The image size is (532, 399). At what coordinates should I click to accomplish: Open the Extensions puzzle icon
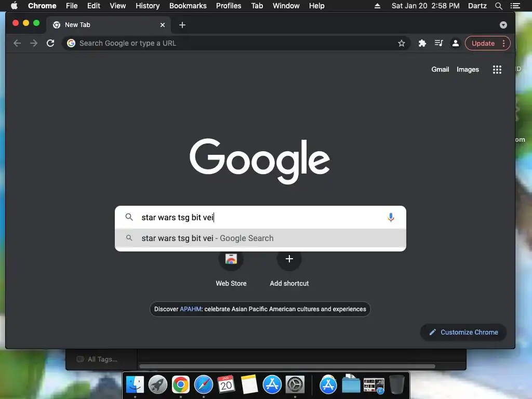pos(422,43)
